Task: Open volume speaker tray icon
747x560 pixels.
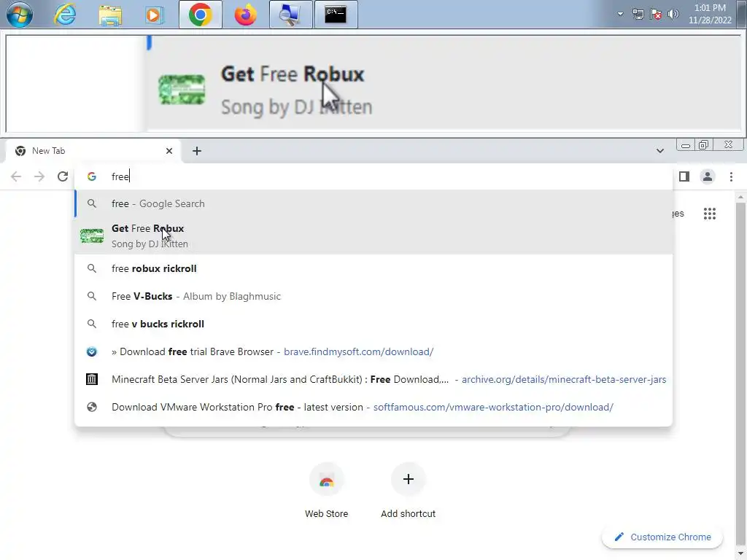Action: click(x=673, y=15)
